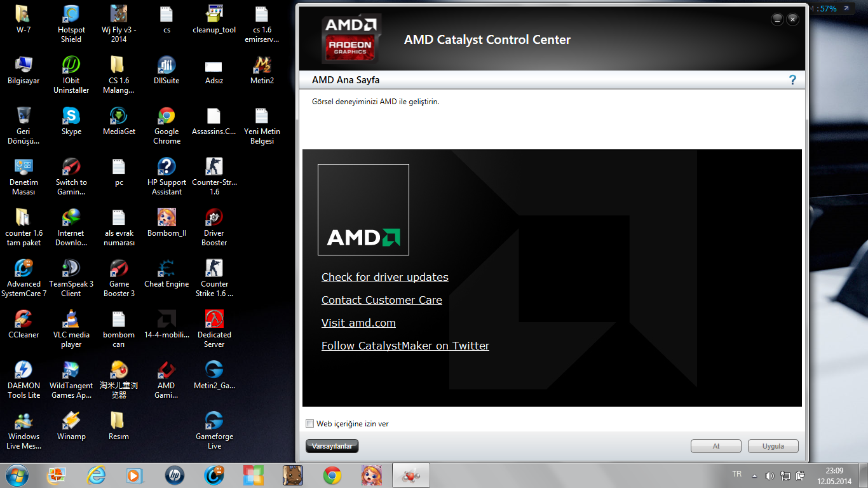
Task: Open Metin2 game shortcut
Action: tap(262, 65)
